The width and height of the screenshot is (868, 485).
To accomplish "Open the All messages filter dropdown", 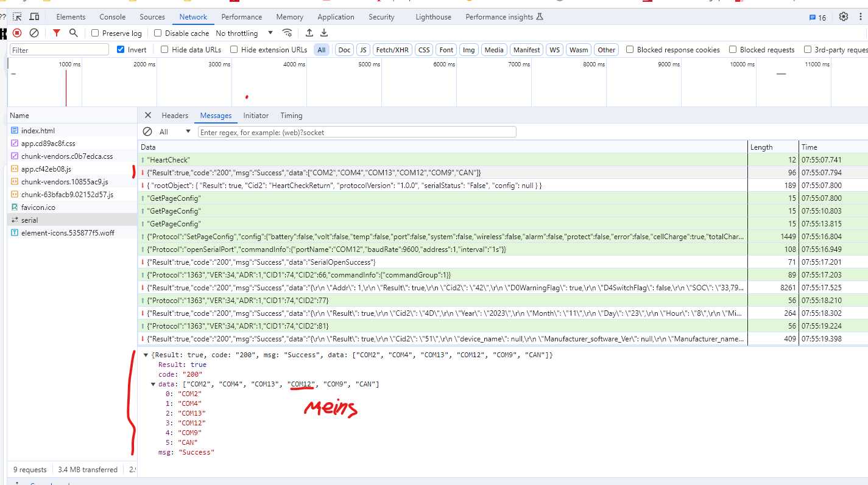I will pos(175,131).
